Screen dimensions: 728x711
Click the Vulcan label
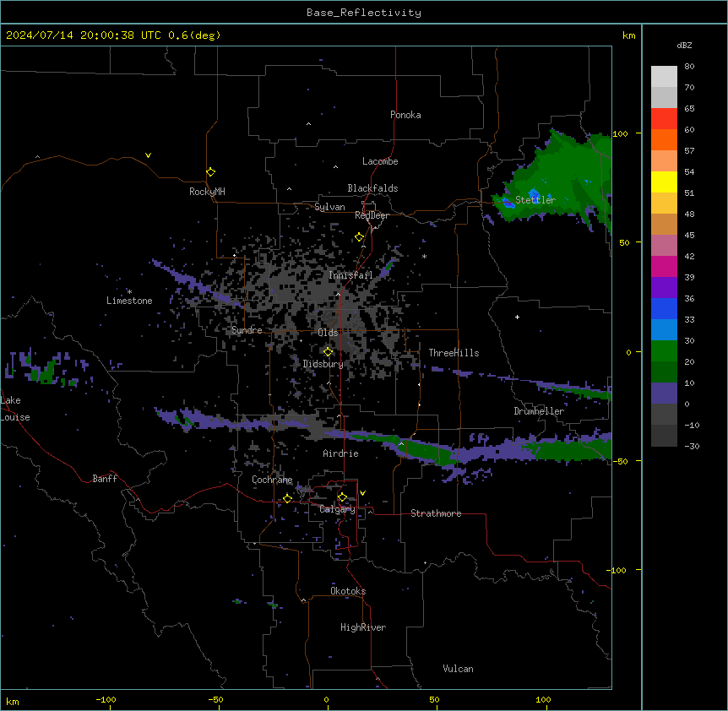tap(458, 669)
